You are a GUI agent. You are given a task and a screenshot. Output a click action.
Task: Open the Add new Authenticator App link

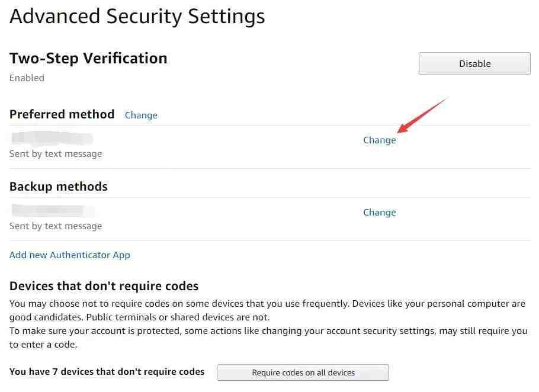click(70, 255)
